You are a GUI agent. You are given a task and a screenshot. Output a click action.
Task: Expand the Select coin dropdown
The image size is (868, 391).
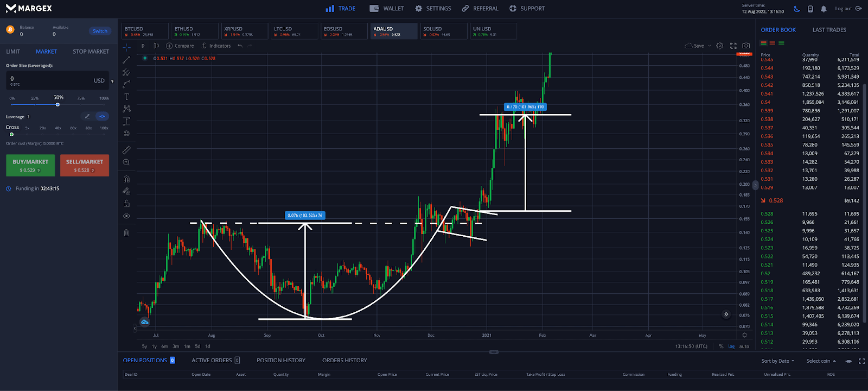[821, 361]
